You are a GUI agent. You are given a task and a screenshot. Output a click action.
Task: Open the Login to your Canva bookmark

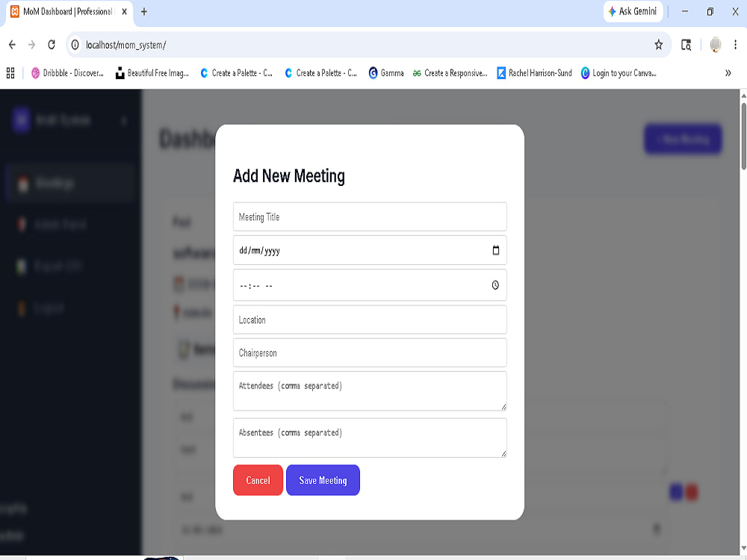click(619, 73)
